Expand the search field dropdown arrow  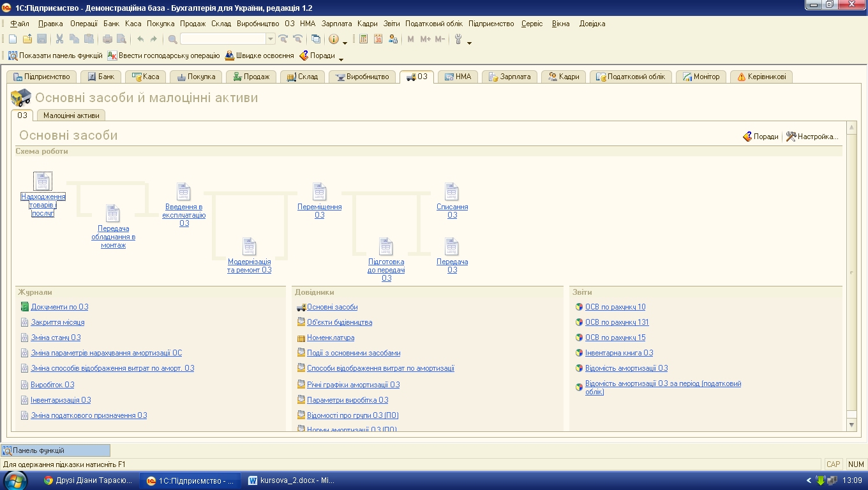[271, 39]
